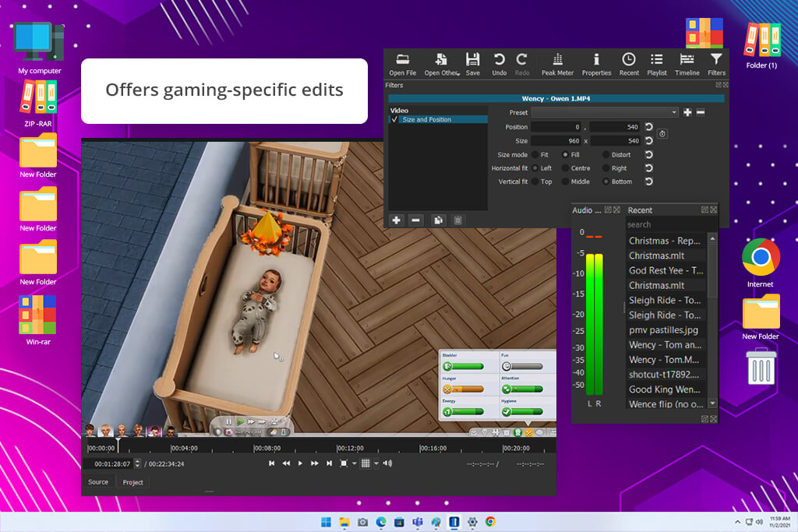Reset the Size value

click(649, 140)
